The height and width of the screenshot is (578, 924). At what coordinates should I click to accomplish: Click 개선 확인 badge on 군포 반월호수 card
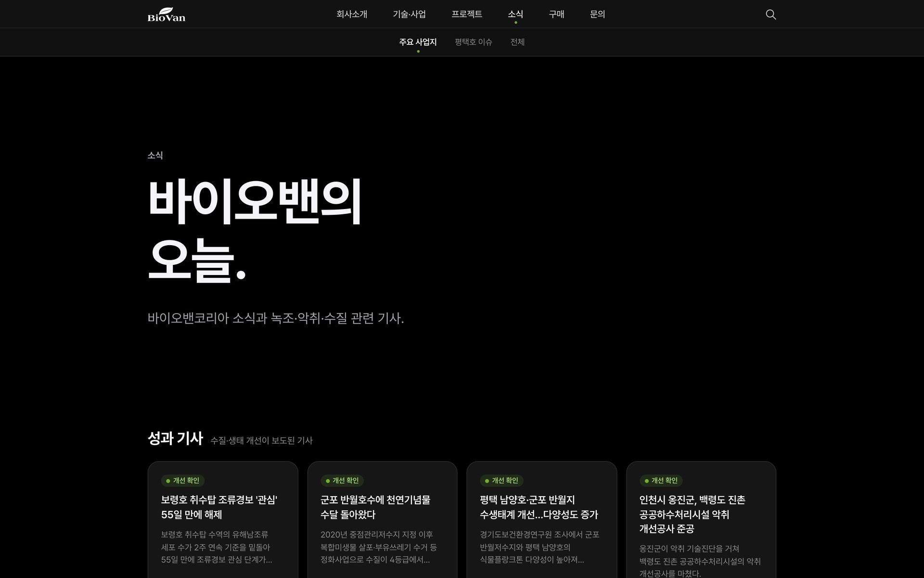coord(342,481)
